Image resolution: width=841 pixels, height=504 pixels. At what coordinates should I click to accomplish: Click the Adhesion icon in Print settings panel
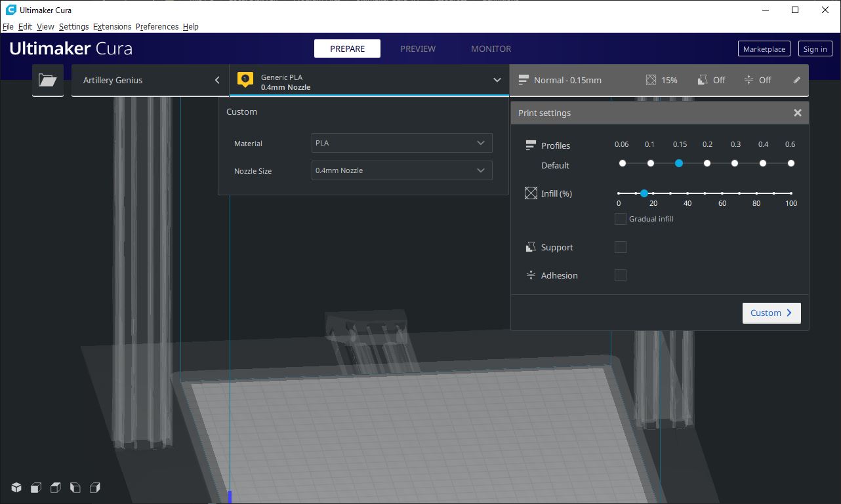point(531,275)
